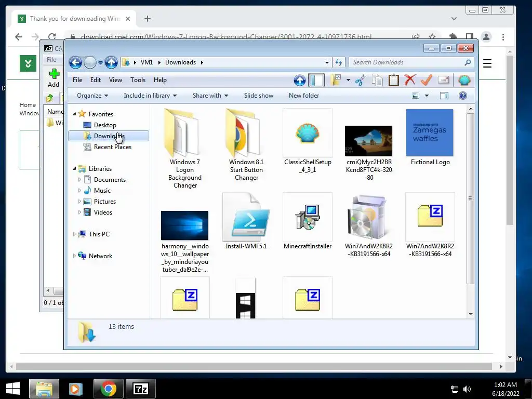Image resolution: width=532 pixels, height=399 pixels.
Task: Click the red X Delete icon
Action: 410,80
